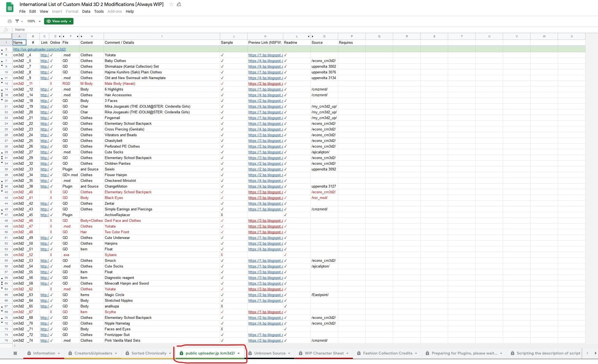Unhide columns using left arrow after column D

[59, 36]
